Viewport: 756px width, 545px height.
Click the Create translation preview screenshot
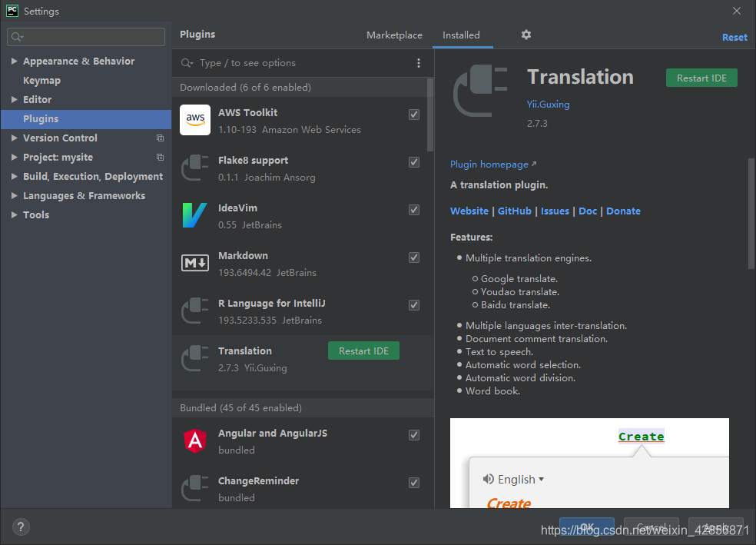tap(589, 463)
